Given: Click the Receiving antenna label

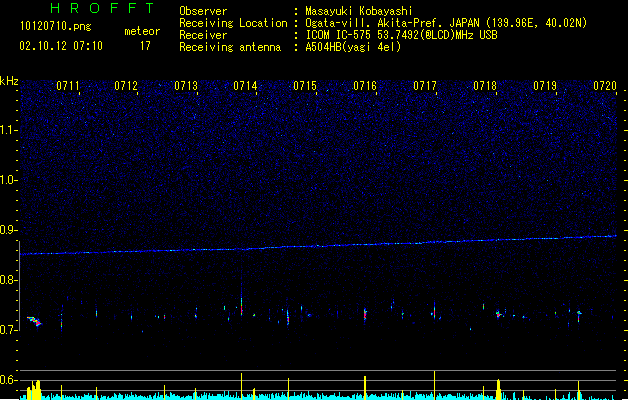Looking at the screenshot, I should click(230, 47).
